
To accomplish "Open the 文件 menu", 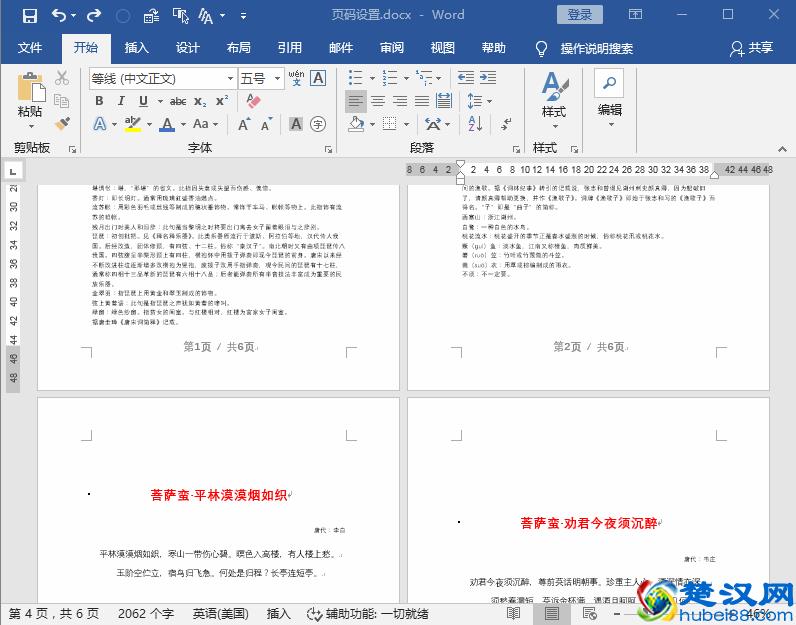I will [30, 48].
